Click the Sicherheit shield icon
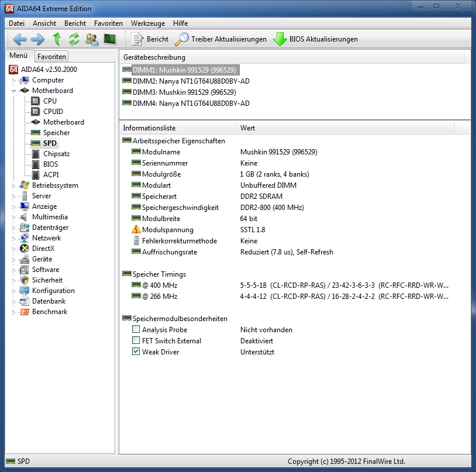 click(x=25, y=280)
